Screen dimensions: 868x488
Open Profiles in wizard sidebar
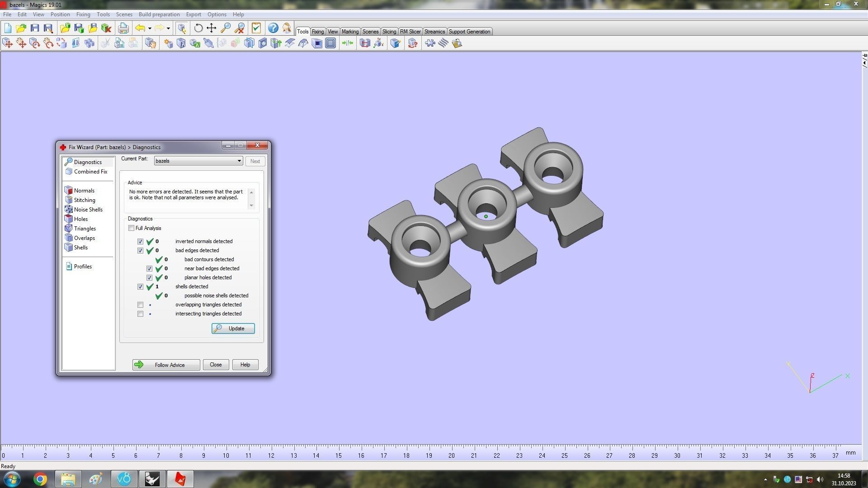(x=79, y=267)
